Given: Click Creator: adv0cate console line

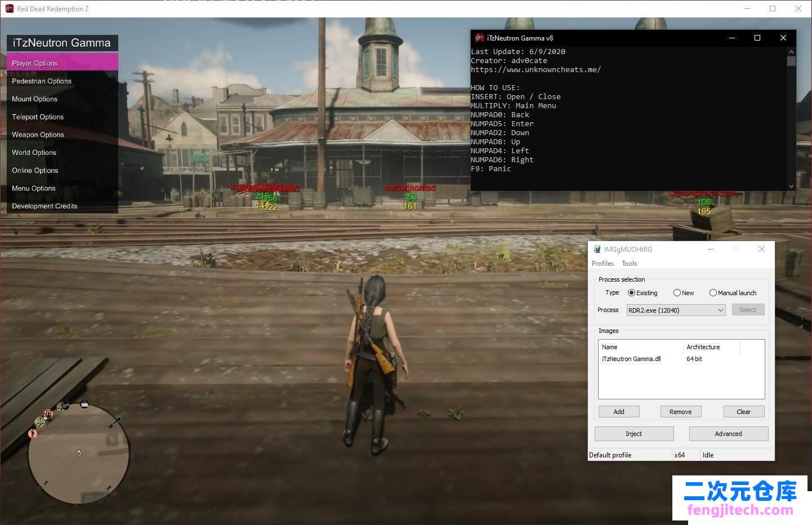Looking at the screenshot, I should coord(509,61).
